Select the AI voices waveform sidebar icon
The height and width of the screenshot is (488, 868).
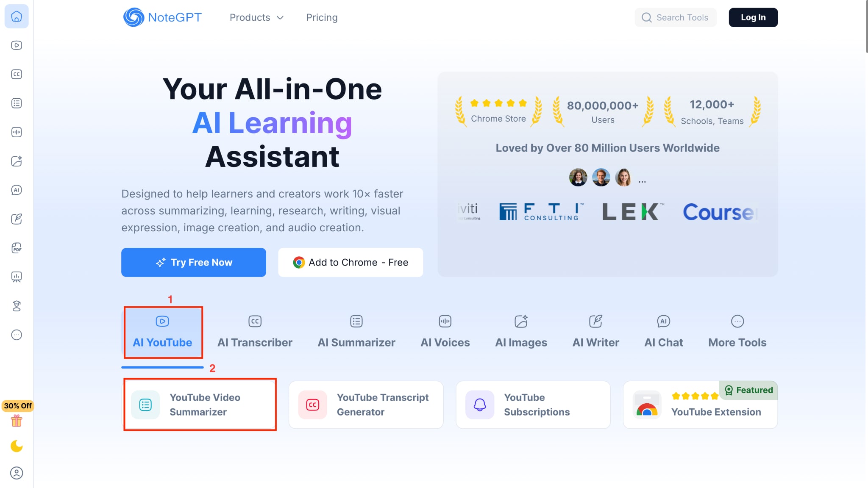pos(17,132)
